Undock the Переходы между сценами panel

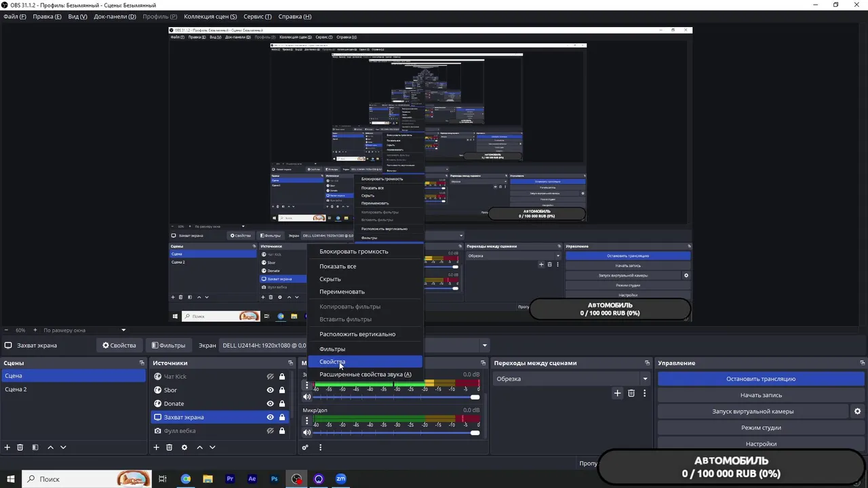(648, 363)
